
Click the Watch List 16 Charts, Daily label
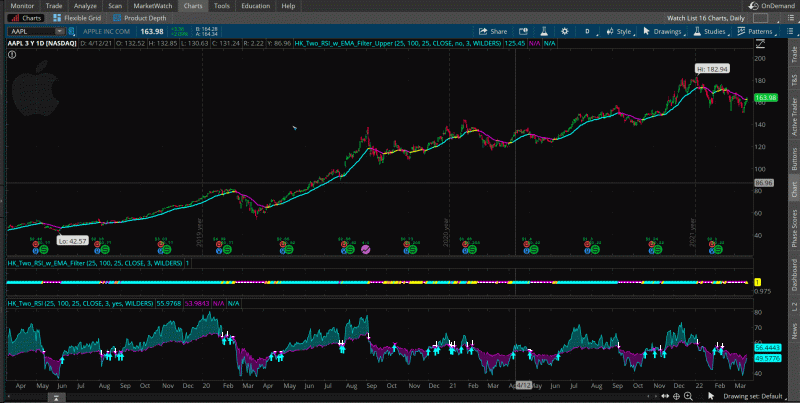pyautogui.click(x=706, y=18)
